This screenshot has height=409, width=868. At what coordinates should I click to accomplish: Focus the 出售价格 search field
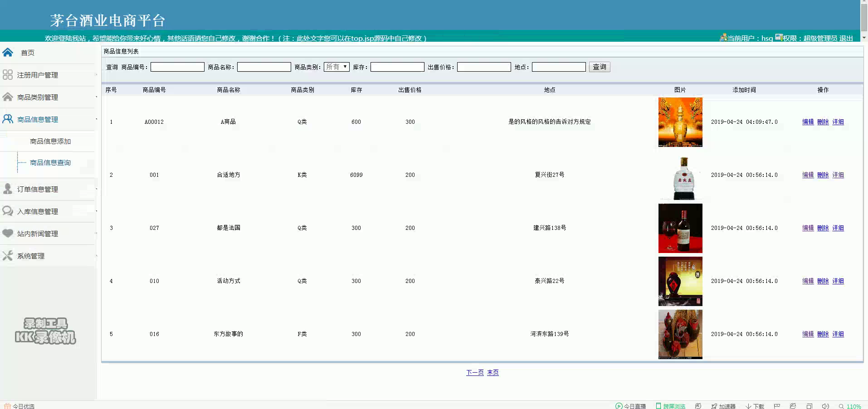(x=484, y=67)
